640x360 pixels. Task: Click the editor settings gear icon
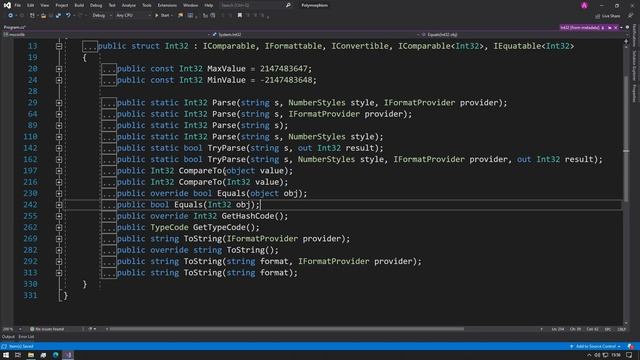[628, 27]
